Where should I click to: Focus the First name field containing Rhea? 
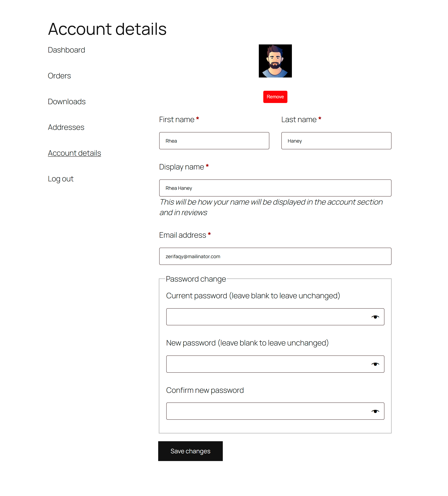(214, 141)
